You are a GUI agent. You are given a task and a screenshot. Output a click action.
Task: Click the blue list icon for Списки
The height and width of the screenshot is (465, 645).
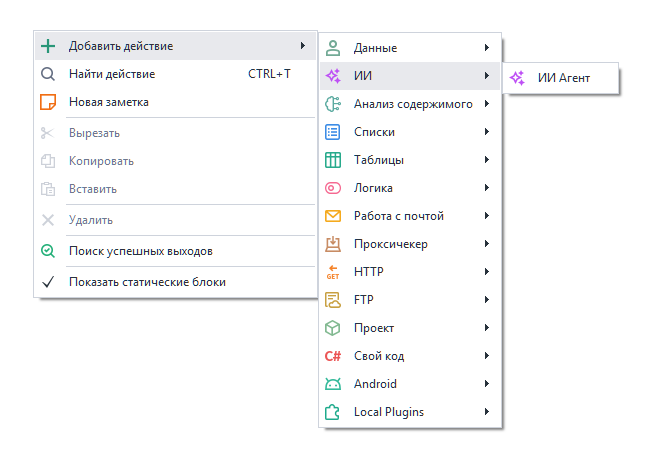(x=332, y=132)
